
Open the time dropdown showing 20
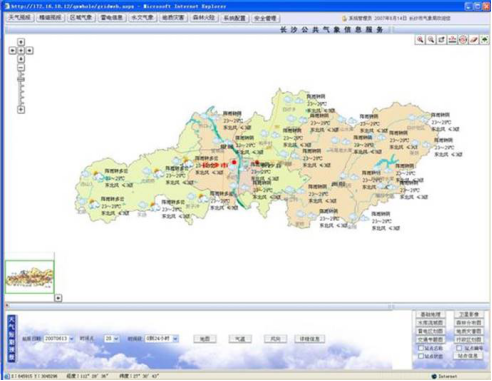[x=111, y=338]
